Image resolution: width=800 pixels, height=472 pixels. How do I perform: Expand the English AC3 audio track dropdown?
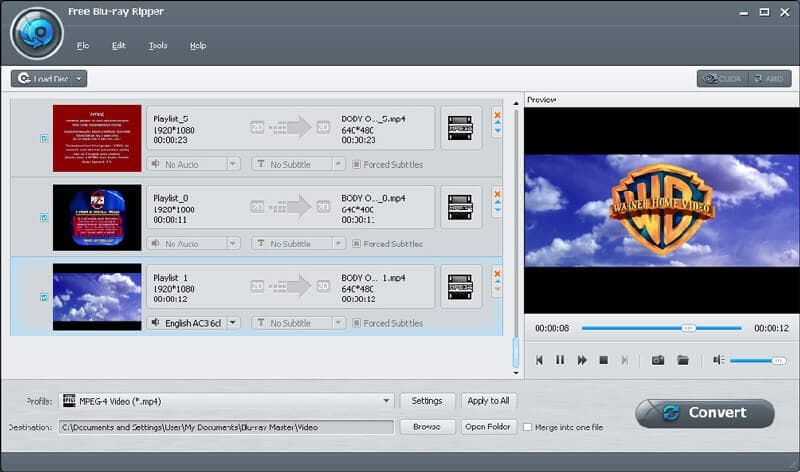233,323
